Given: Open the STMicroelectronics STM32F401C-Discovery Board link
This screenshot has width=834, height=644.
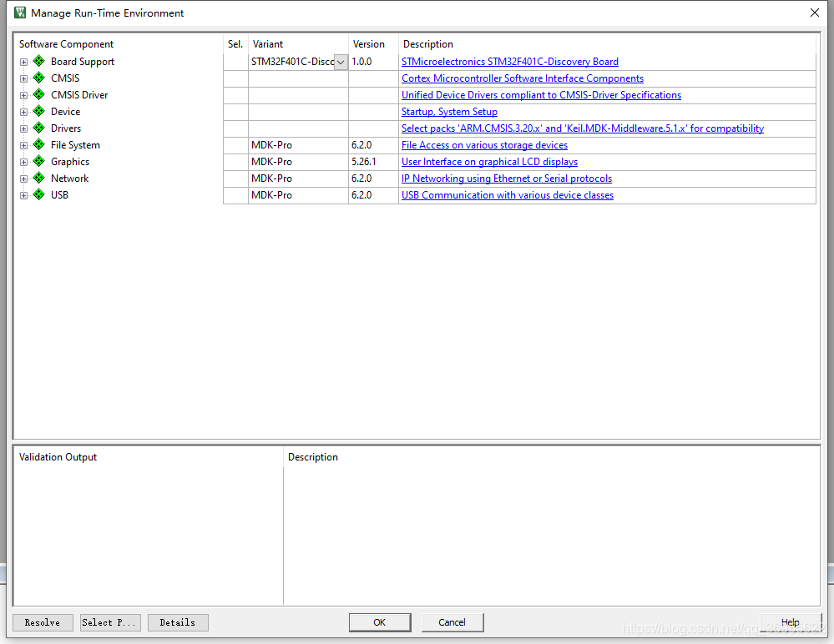Looking at the screenshot, I should coord(509,62).
